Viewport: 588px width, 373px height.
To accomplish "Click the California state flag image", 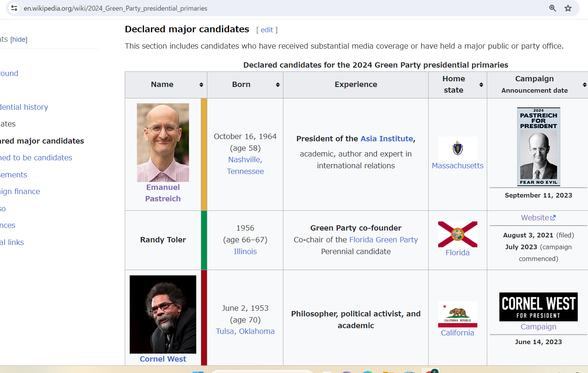I will pyautogui.click(x=458, y=314).
